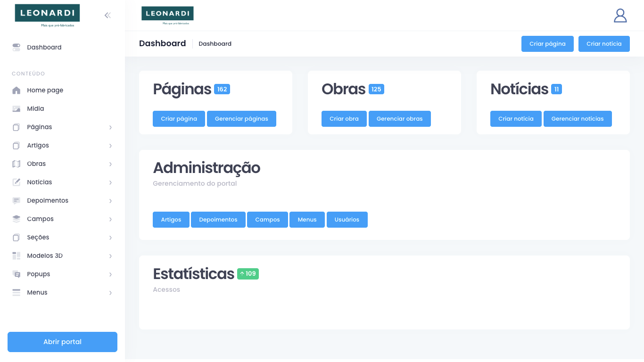Click the Obras map icon
This screenshot has width=644, height=362.
tap(17, 164)
